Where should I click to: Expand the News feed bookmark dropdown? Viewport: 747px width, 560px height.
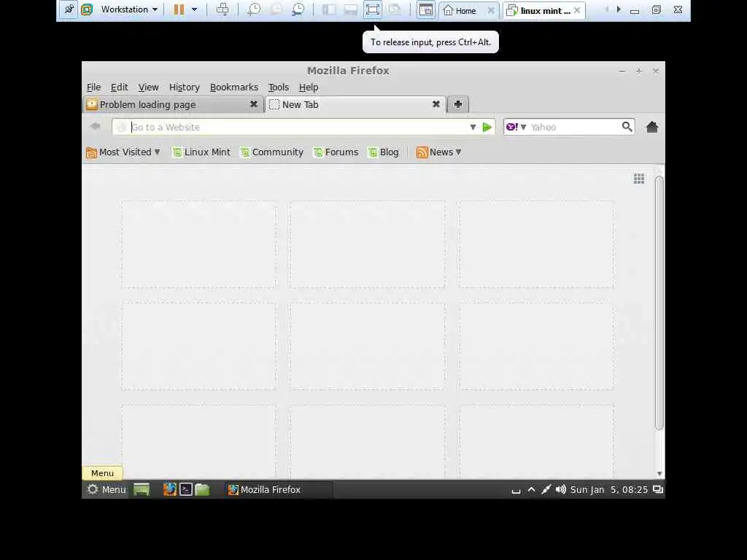pyautogui.click(x=438, y=152)
